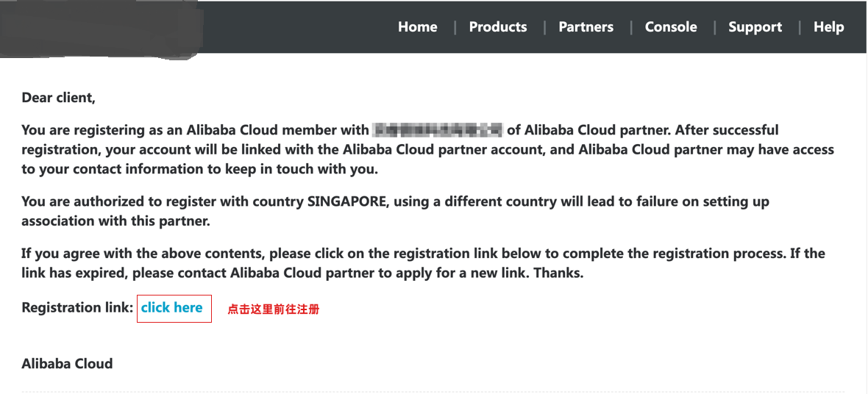The width and height of the screenshot is (868, 394).
Task: Open the Console from header
Action: pos(671,27)
